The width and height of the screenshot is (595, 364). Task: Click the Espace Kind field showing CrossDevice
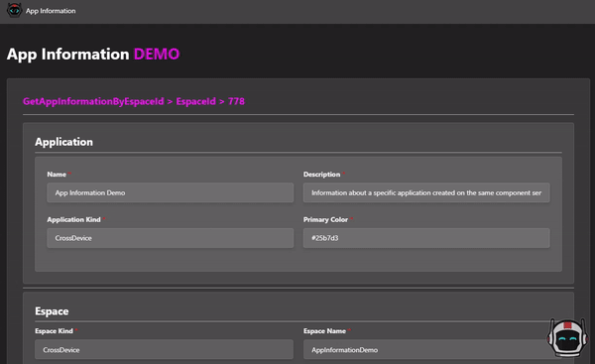point(164,349)
